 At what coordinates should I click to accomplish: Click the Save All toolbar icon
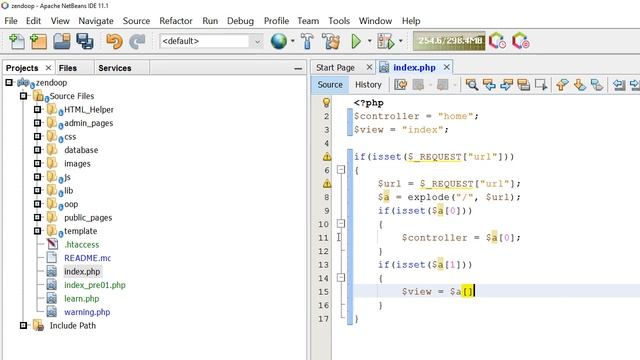[85, 41]
